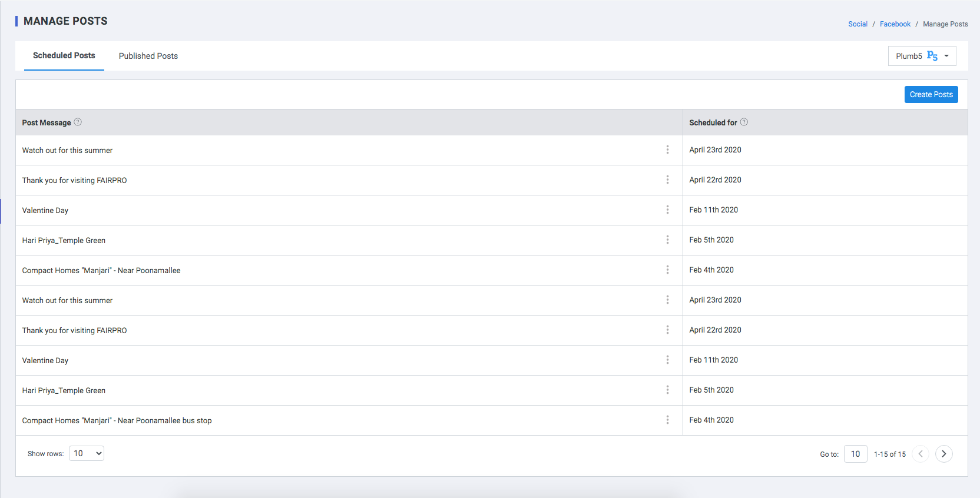
Task: Open options for first Watch out for this summer post
Action: 667,150
